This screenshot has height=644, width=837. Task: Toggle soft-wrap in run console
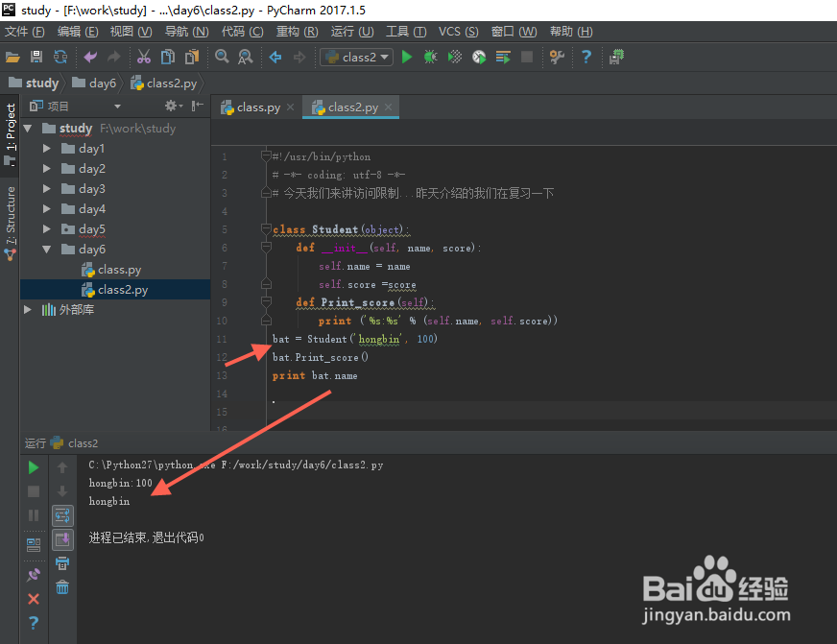(62, 516)
